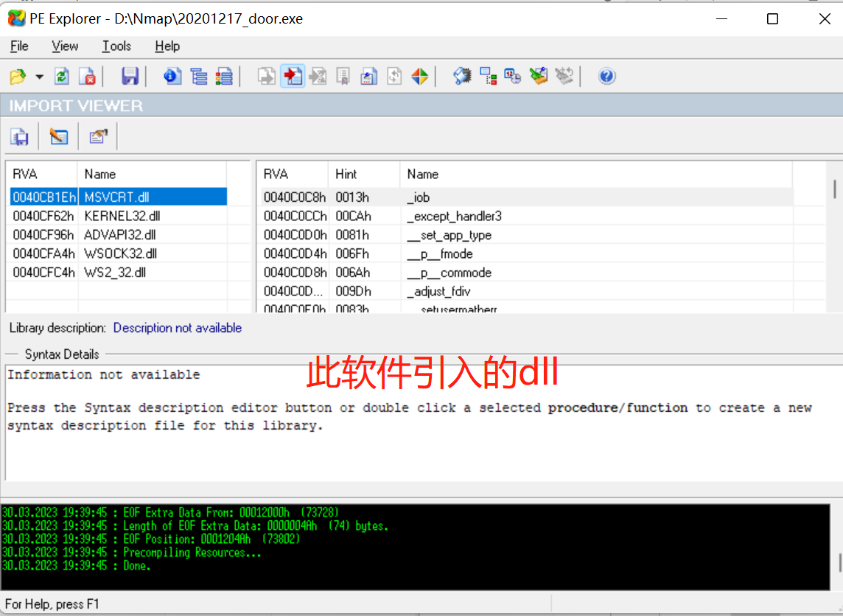Viewport: 843px width, 616px height.
Task: Open Headers Info blue info icon
Action: click(x=172, y=77)
